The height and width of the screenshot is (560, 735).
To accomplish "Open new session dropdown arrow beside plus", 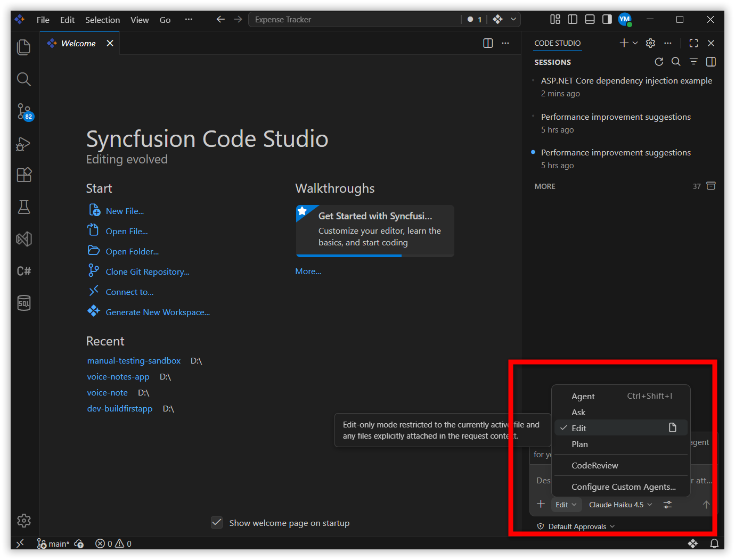I will click(x=635, y=43).
